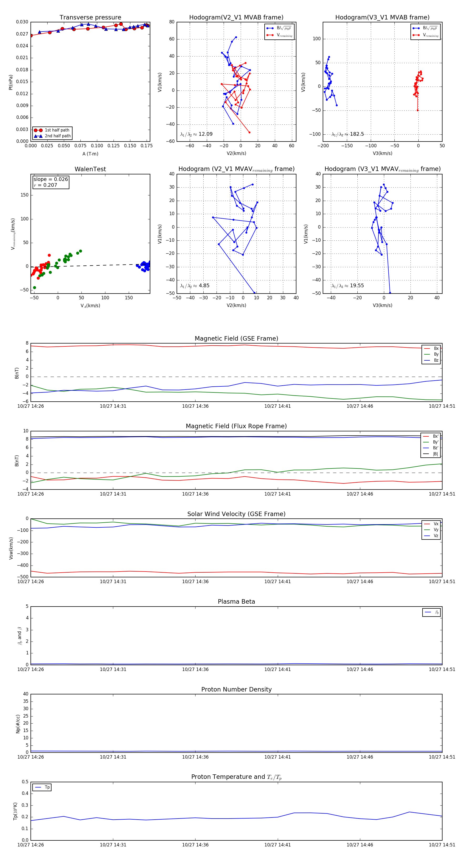Viewport: 473px width, 868px height.
Task: Click the λ1/λ2 ≈ 4.85 annotation
Action: (195, 286)
